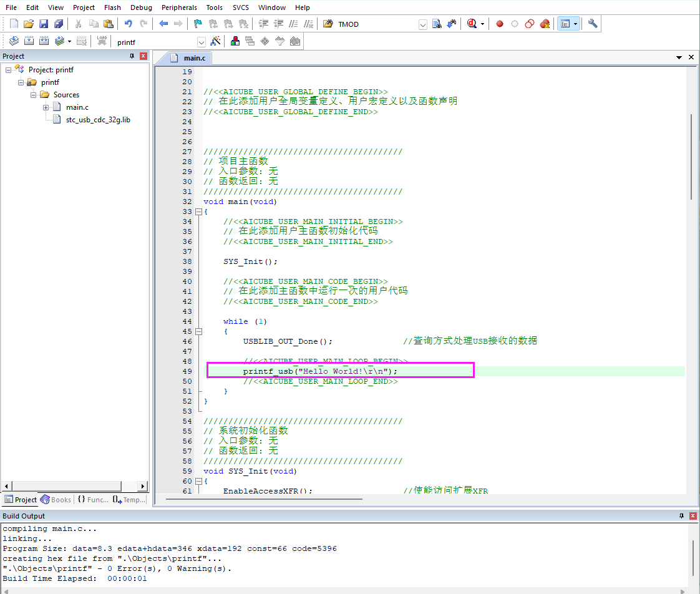Click the Find binoculars document icon
Viewport: 700px width, 594px height.
[437, 24]
